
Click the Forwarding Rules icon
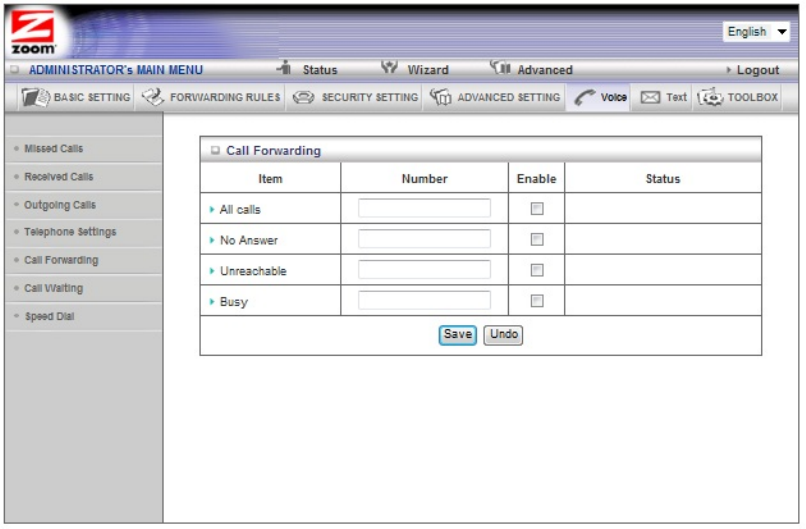pyautogui.click(x=153, y=97)
